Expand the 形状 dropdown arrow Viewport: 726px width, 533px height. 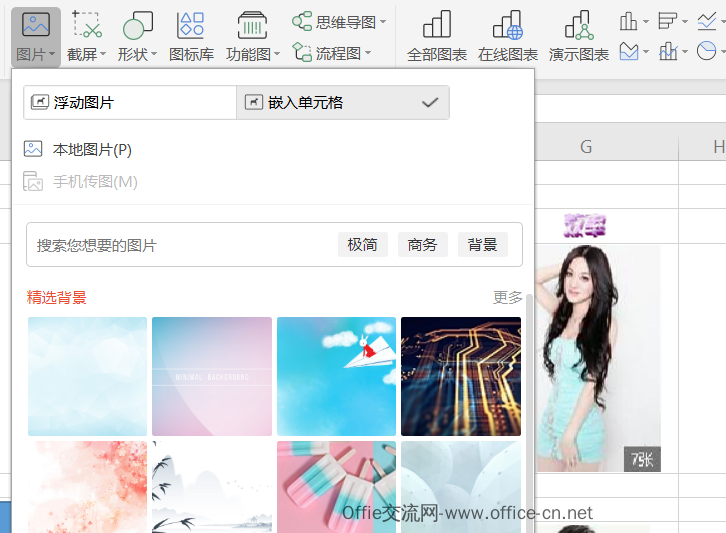coord(154,54)
